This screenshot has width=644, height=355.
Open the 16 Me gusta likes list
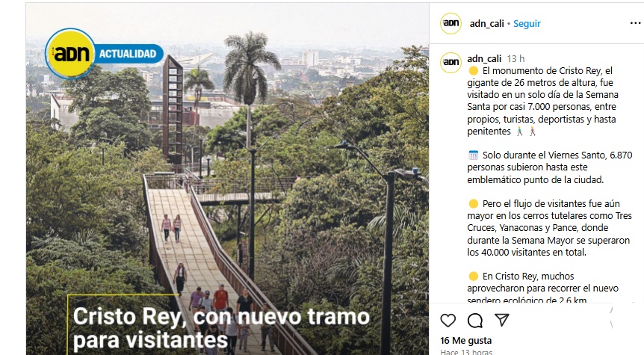pyautogui.click(x=465, y=341)
